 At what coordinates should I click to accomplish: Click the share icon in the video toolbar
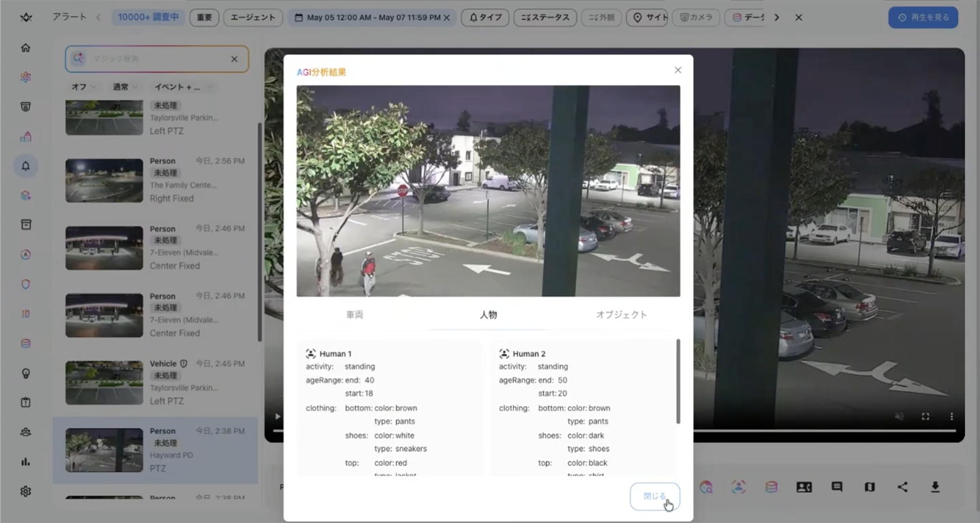click(903, 487)
